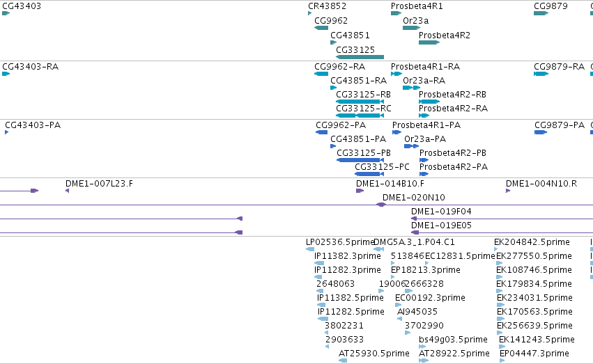Select protein Prosbeta4R2-PA
Image resolution: width=593 pixels, height=364 pixels.
pyautogui.click(x=454, y=167)
